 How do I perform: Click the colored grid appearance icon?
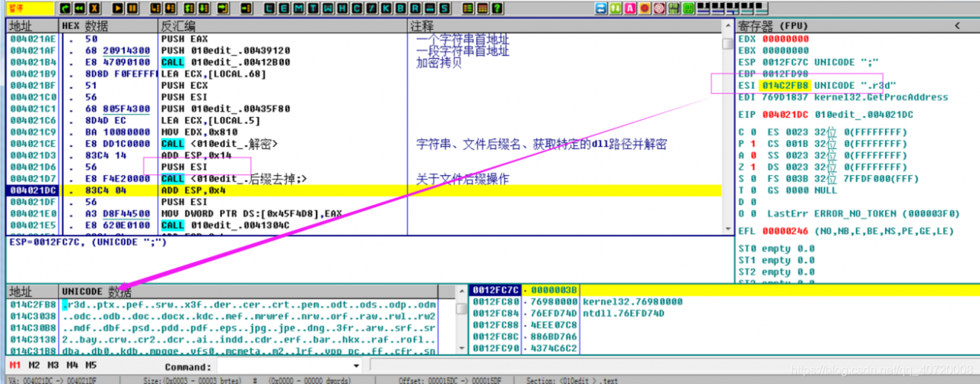coord(482,8)
